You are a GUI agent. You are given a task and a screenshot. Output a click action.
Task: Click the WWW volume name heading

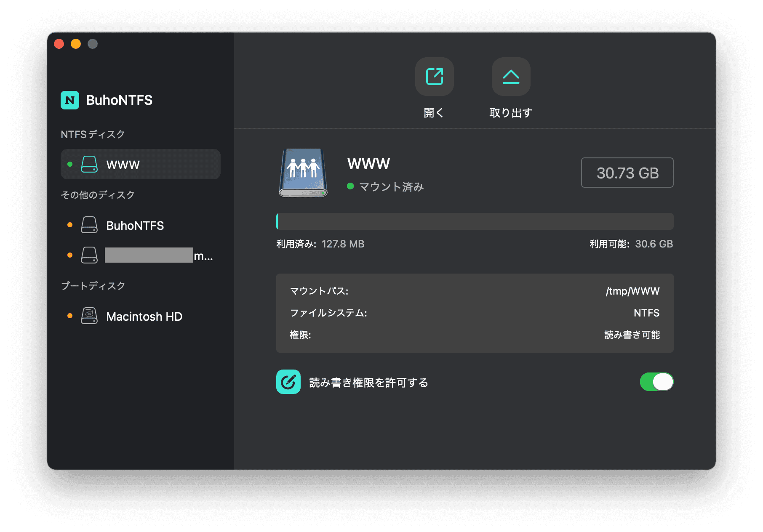pos(369,164)
